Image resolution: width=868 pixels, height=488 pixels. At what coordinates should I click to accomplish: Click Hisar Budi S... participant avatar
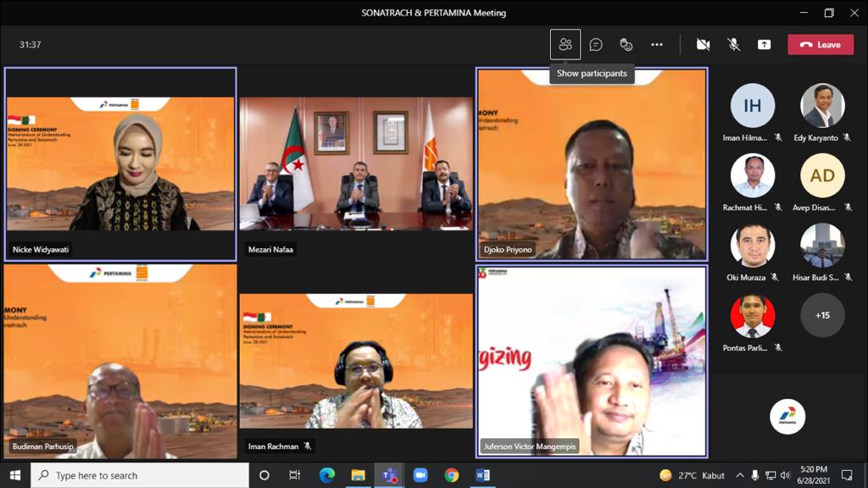click(822, 245)
